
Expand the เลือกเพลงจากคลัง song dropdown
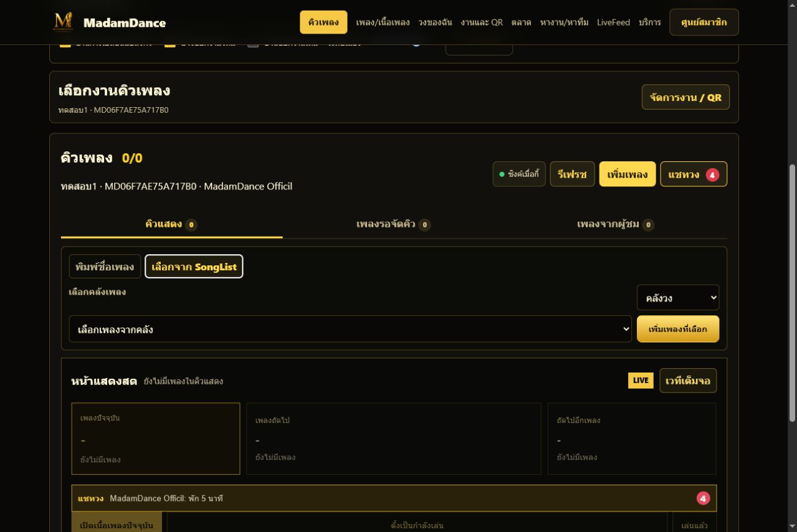350,329
